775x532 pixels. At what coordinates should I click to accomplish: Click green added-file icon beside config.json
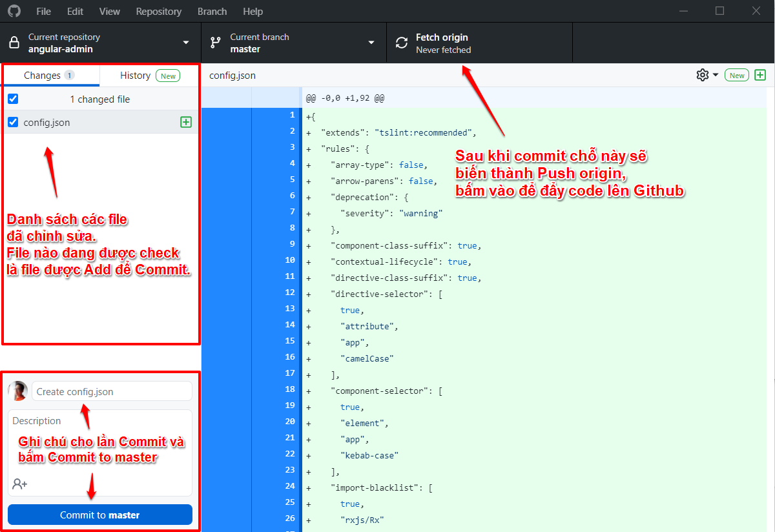point(186,122)
